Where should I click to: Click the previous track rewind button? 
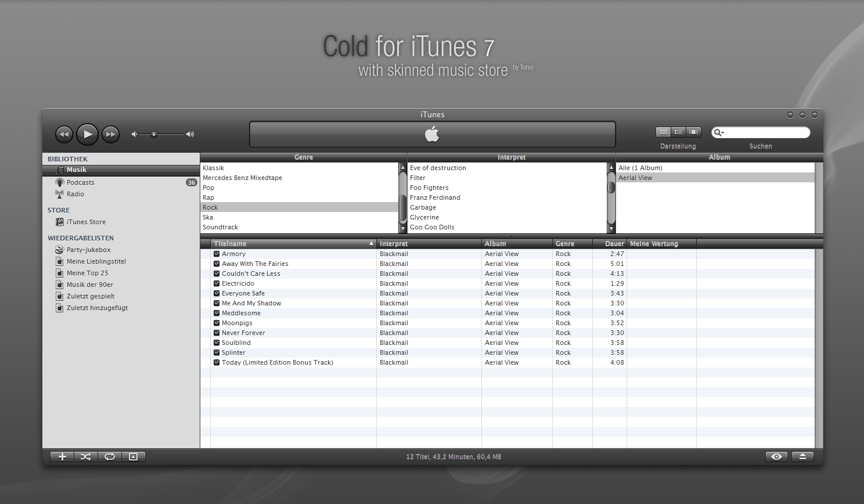pos(64,134)
